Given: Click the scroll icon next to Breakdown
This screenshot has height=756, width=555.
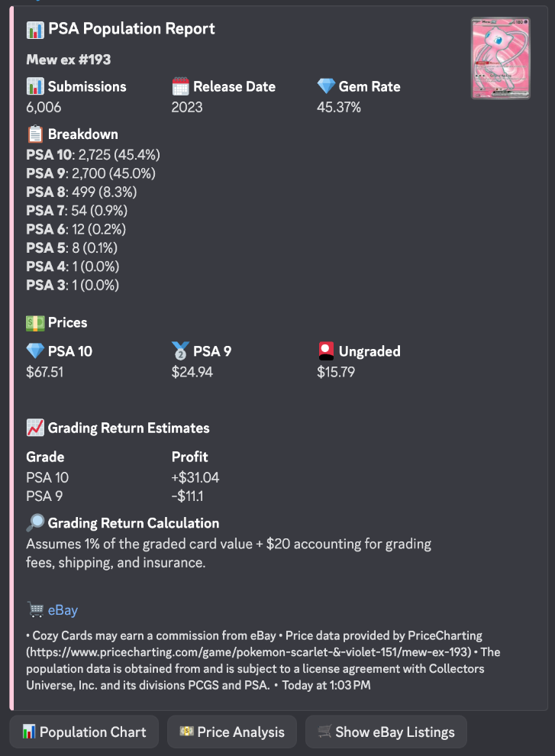Looking at the screenshot, I should [34, 134].
